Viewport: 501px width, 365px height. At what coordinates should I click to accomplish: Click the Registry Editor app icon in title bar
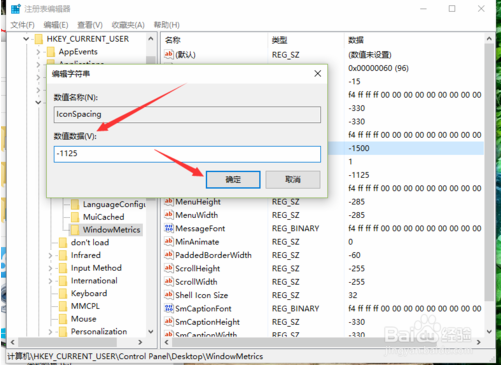pos(15,9)
